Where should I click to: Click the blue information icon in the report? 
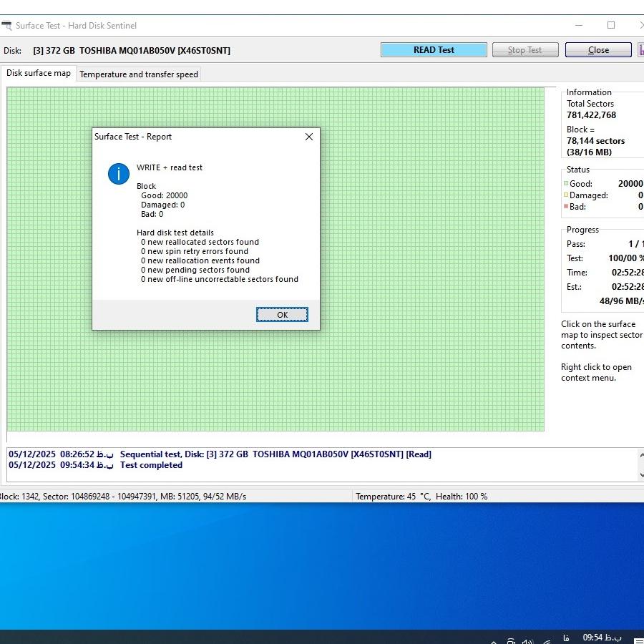click(x=119, y=174)
